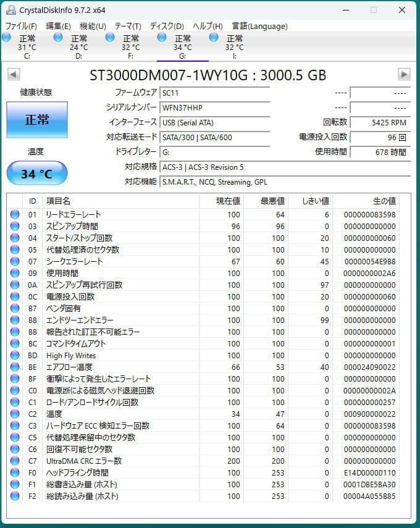420x528 pixels.
Task: Open the 言語(Language) menu
Action: (x=259, y=26)
